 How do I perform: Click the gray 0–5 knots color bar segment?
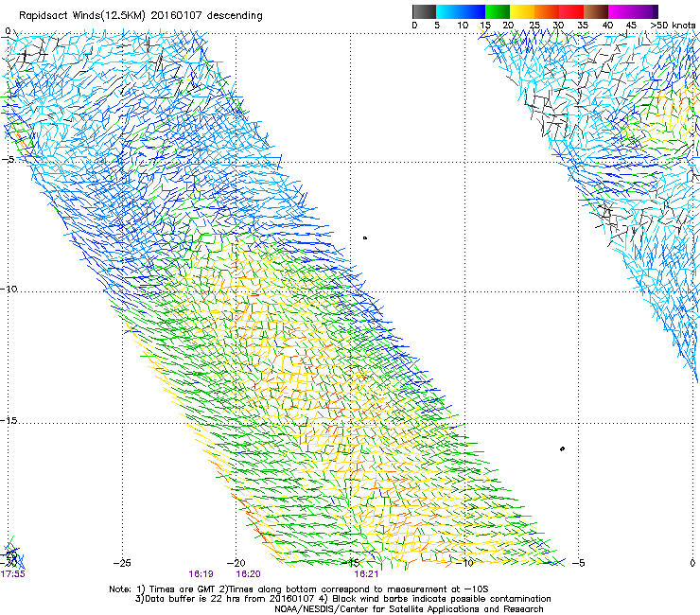tap(424, 11)
